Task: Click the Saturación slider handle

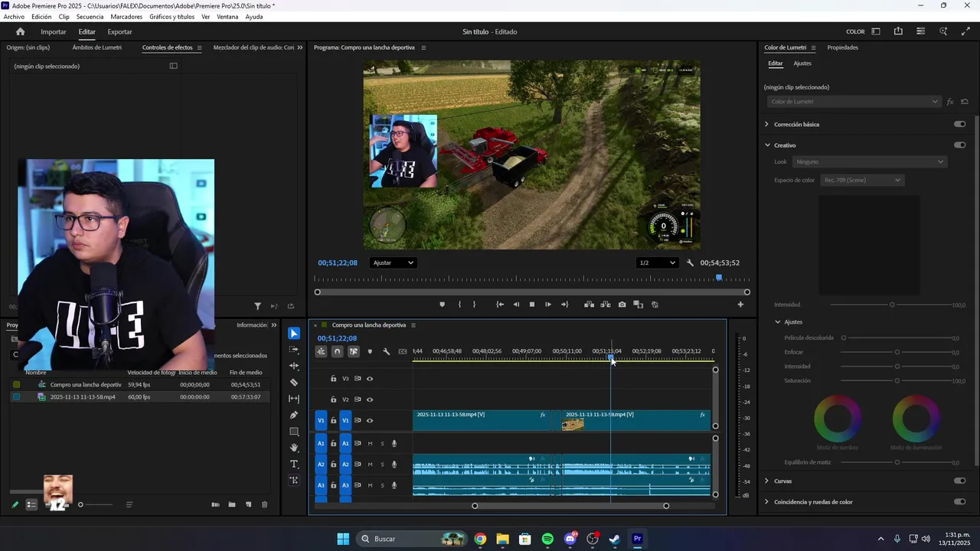Action: [897, 380]
